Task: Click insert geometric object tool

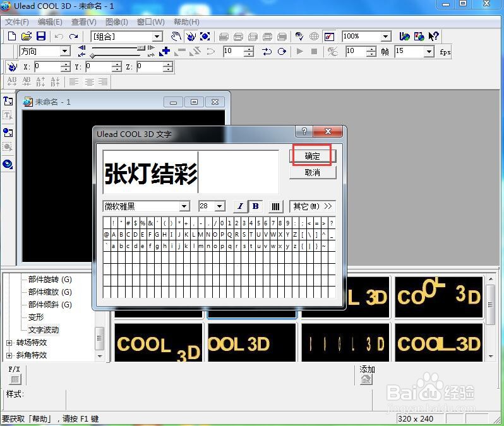Action: (8, 164)
